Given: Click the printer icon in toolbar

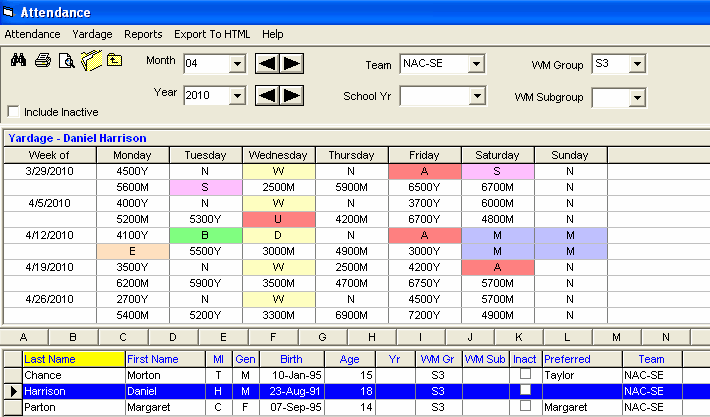Looking at the screenshot, I should 42,61.
